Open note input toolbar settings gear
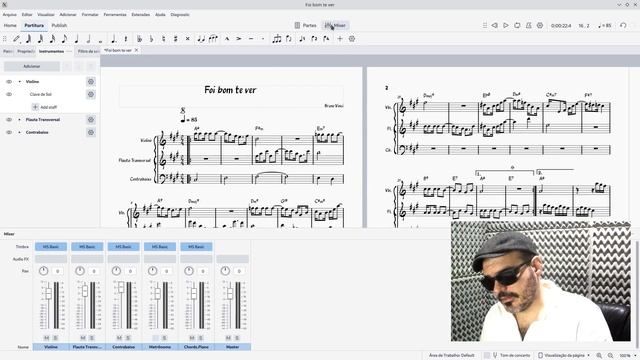 point(351,39)
